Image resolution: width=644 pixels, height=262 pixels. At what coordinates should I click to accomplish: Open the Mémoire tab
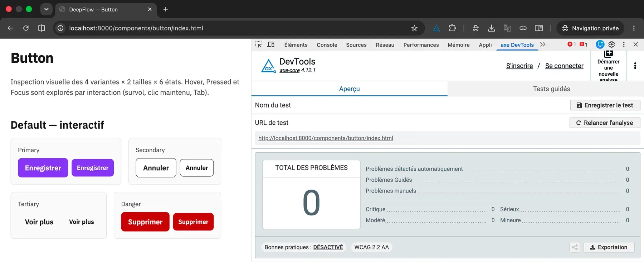click(x=459, y=45)
